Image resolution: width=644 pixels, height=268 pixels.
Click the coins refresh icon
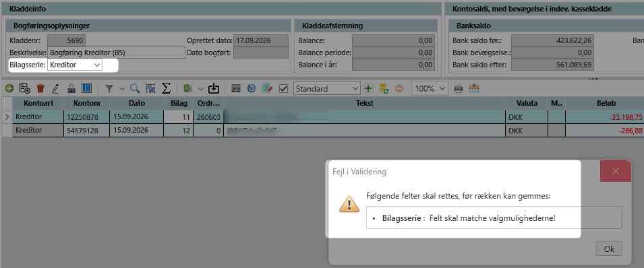pos(384,88)
